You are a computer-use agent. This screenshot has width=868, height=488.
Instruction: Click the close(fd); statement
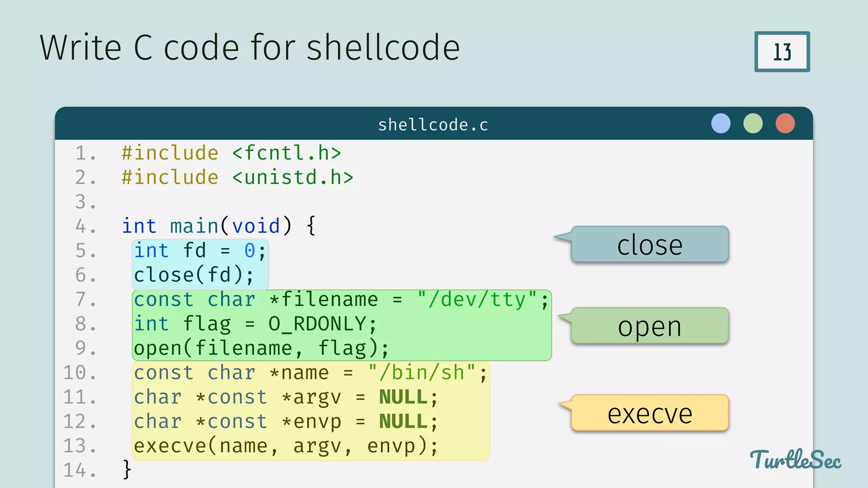pos(194,275)
